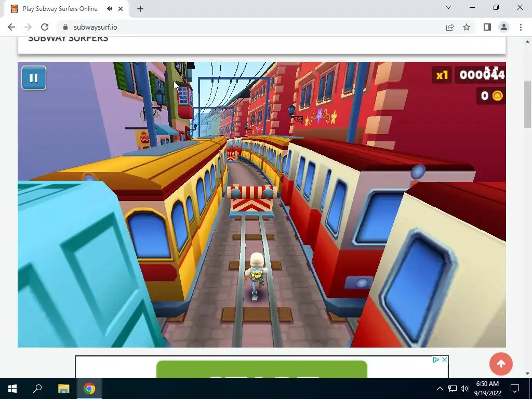The width and height of the screenshot is (532, 399).
Task: Click the score counter in the game
Action: coord(481,75)
